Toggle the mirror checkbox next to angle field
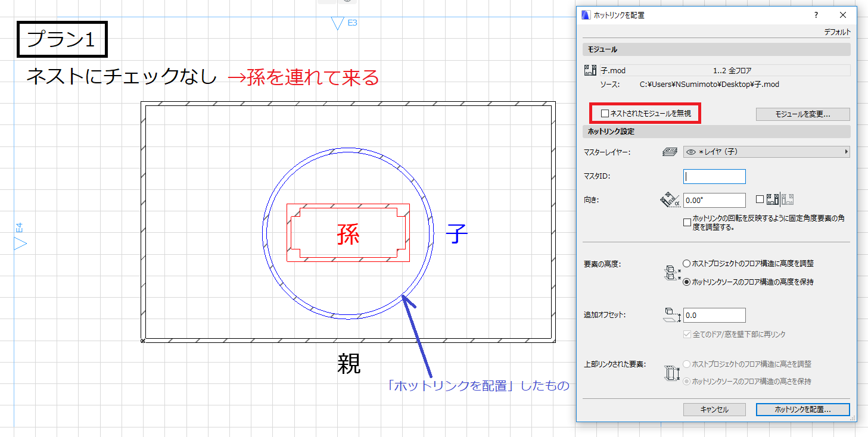Screen dimensions: 868x437 click(x=760, y=199)
